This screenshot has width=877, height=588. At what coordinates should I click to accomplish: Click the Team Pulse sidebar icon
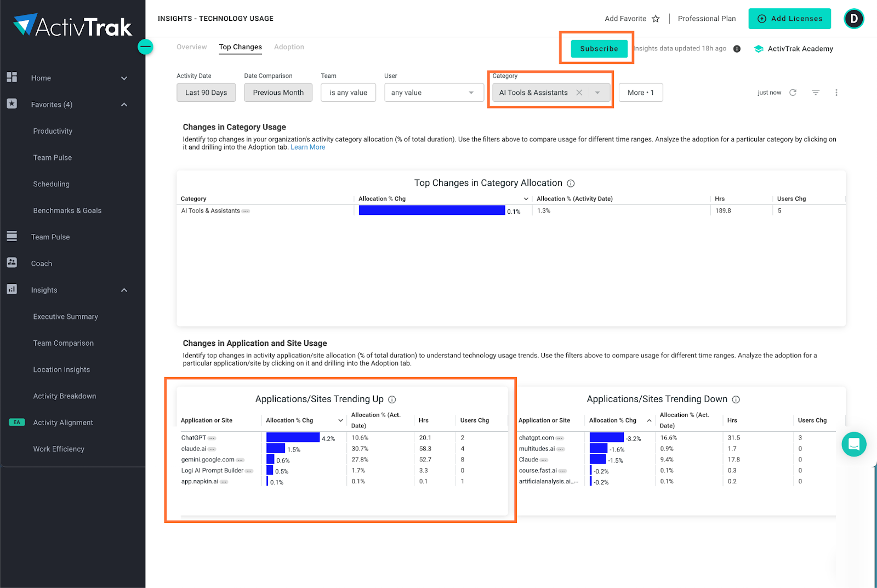[12, 236]
